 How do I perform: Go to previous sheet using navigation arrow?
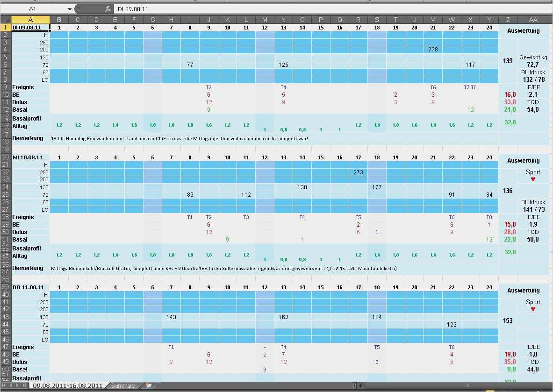coord(11,385)
